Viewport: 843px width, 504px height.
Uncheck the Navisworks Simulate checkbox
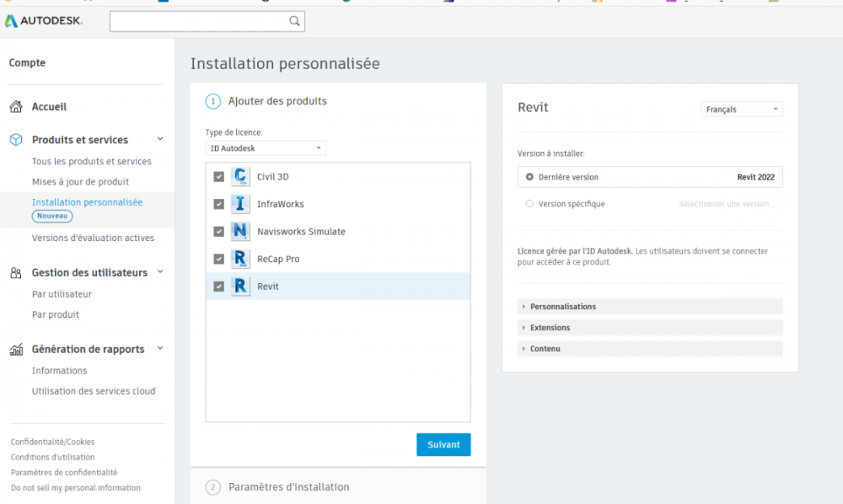tap(219, 232)
